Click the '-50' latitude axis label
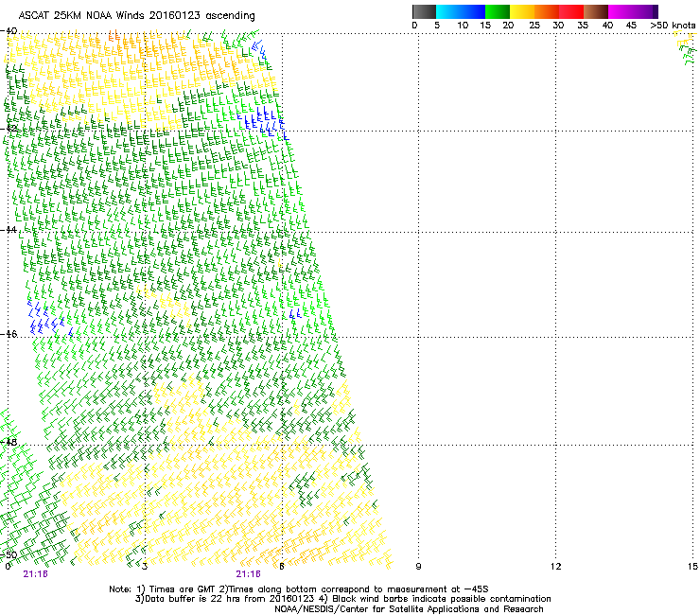Viewport: 700px width, 615px height. click(x=9, y=554)
